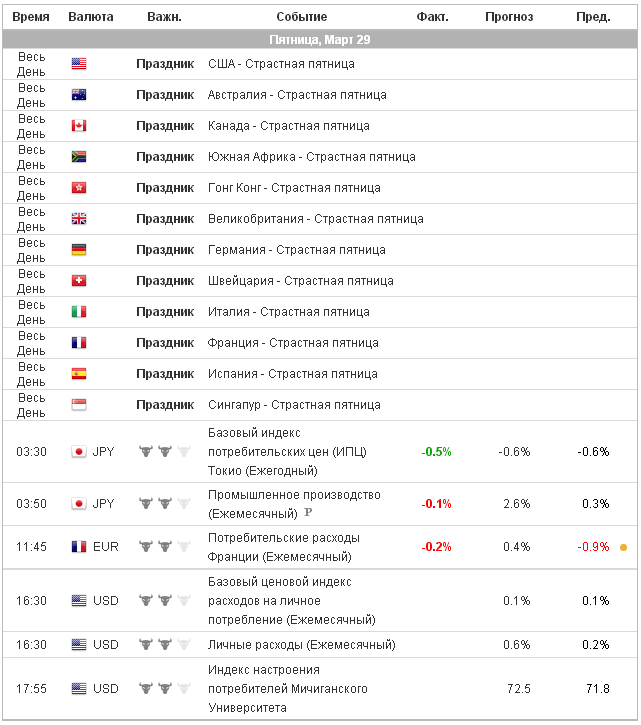Sort by the Время column header
The height and width of the screenshot is (725, 641).
click(31, 17)
